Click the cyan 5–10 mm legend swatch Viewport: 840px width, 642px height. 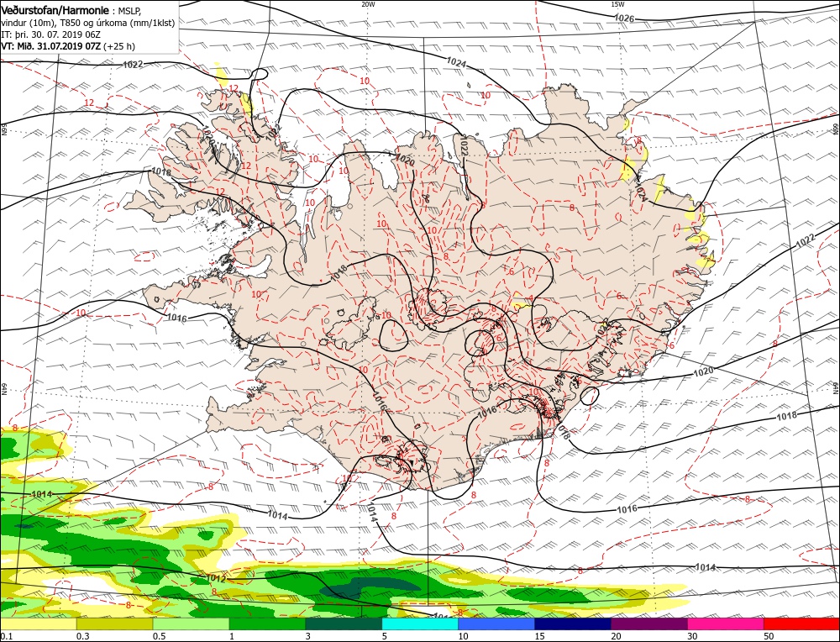[x=420, y=624]
